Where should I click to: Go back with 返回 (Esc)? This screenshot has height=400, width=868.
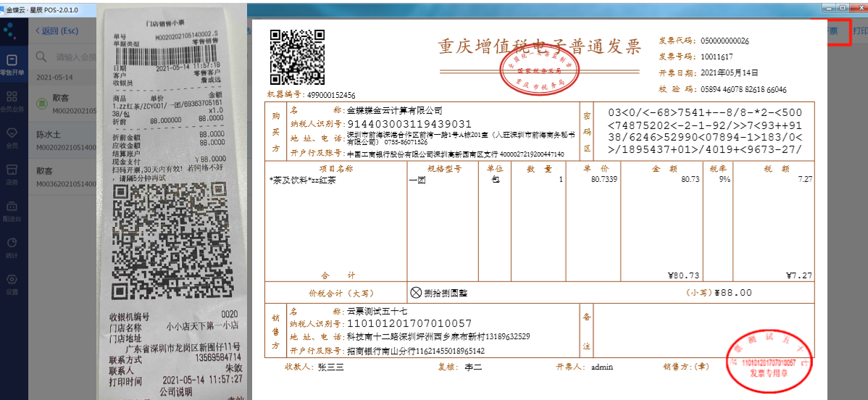click(x=57, y=30)
